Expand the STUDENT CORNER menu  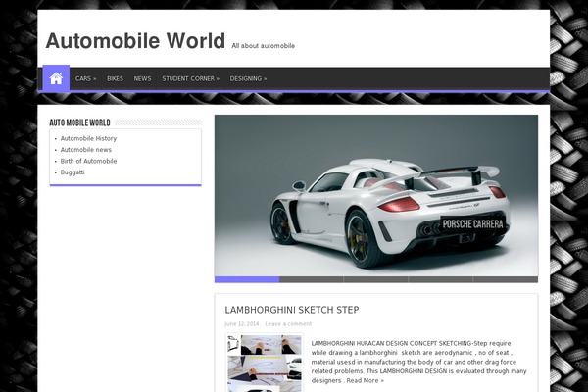coord(190,78)
